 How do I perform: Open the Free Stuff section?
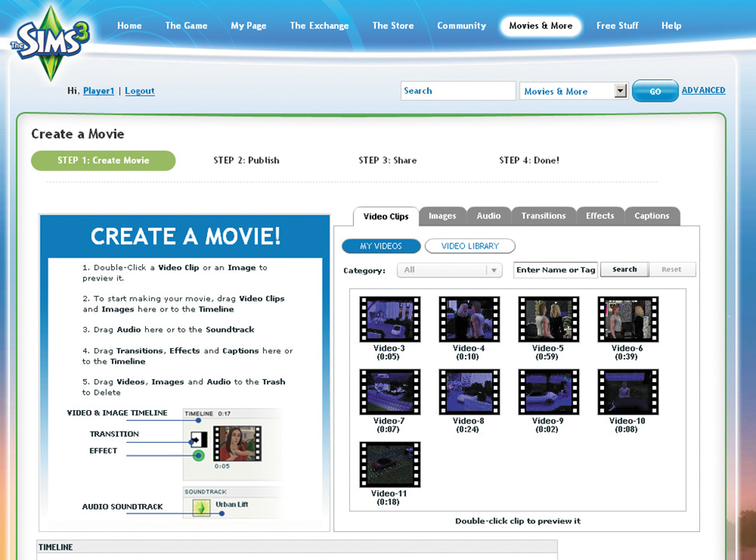pos(617,26)
